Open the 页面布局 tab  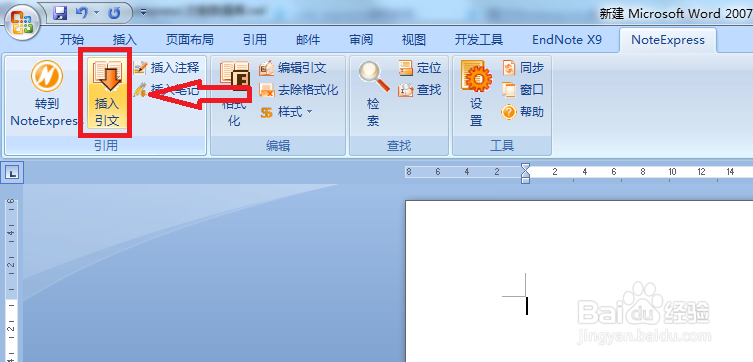[190, 40]
